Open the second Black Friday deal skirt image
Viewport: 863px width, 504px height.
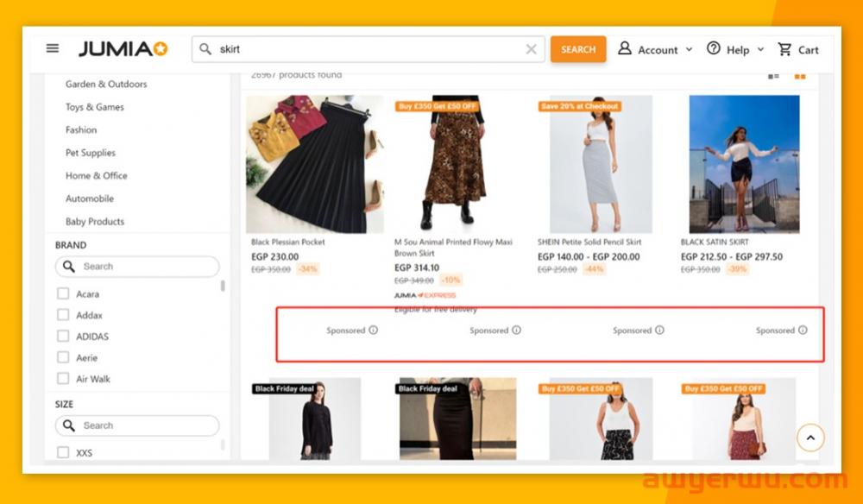458,419
